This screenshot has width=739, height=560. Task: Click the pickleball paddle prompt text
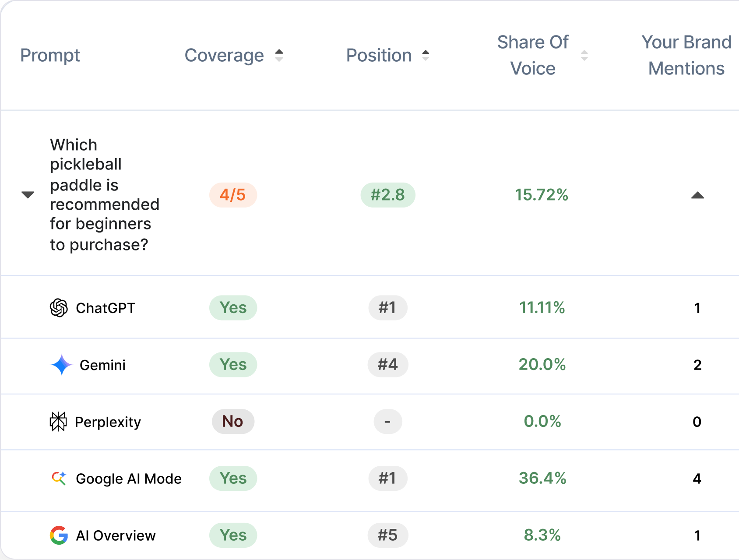(104, 195)
